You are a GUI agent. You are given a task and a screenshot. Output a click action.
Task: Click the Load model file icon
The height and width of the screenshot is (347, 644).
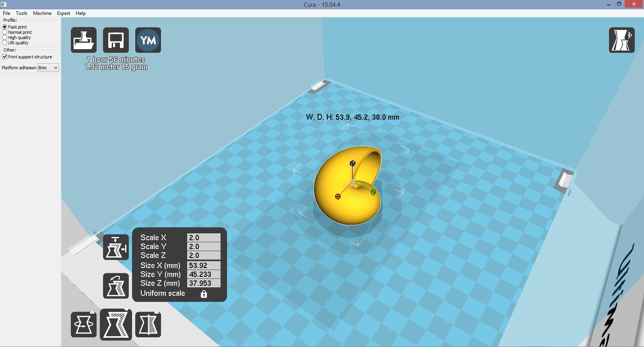[x=84, y=40]
